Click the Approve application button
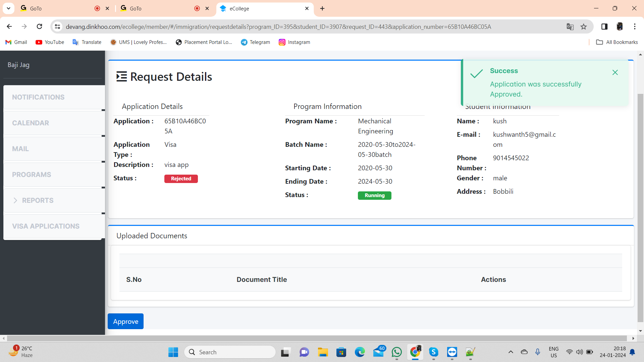Viewport: 644px width, 362px height. [x=126, y=321]
